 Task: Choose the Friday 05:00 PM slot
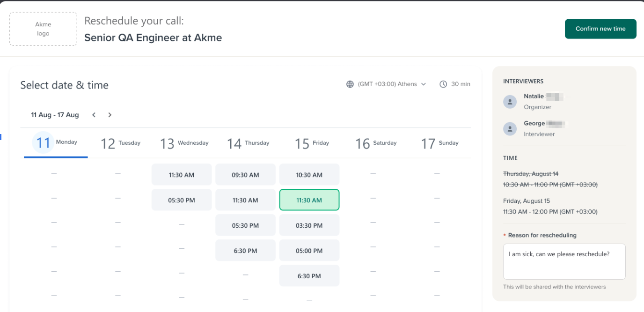(309, 251)
